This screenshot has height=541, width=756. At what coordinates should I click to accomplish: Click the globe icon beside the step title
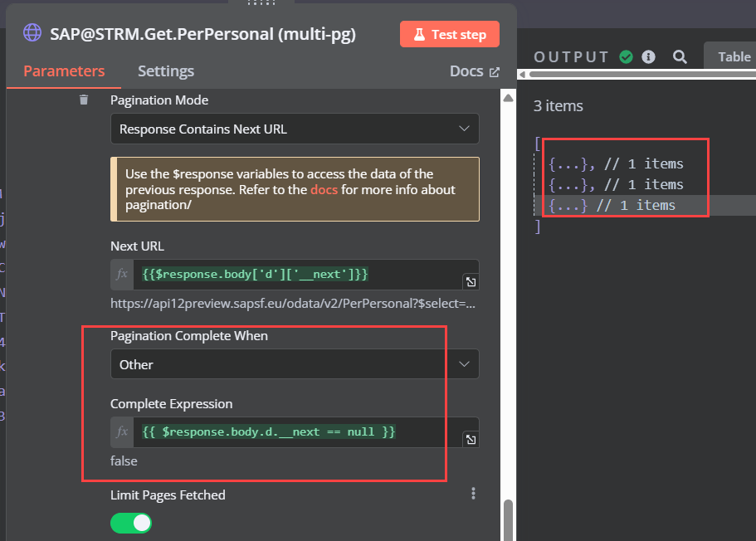(32, 32)
